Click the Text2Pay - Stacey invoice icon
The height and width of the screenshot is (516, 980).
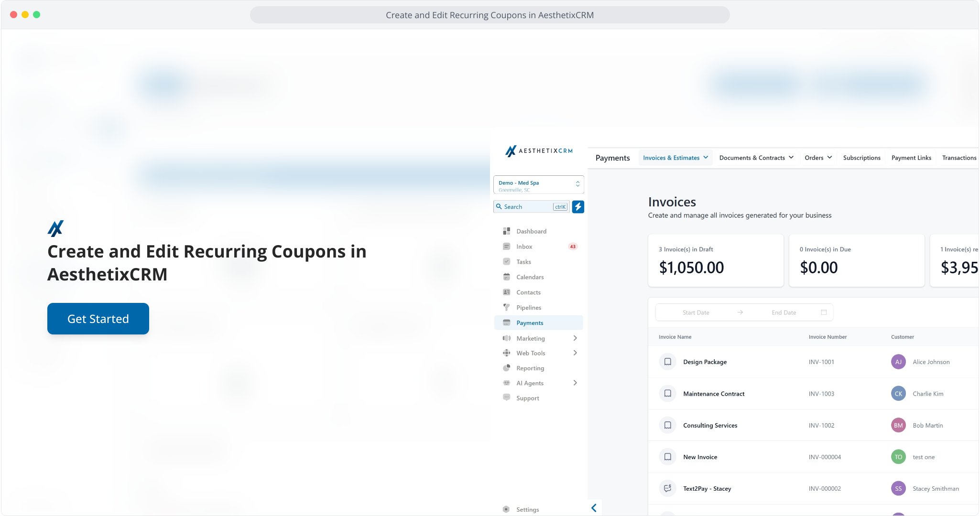667,488
